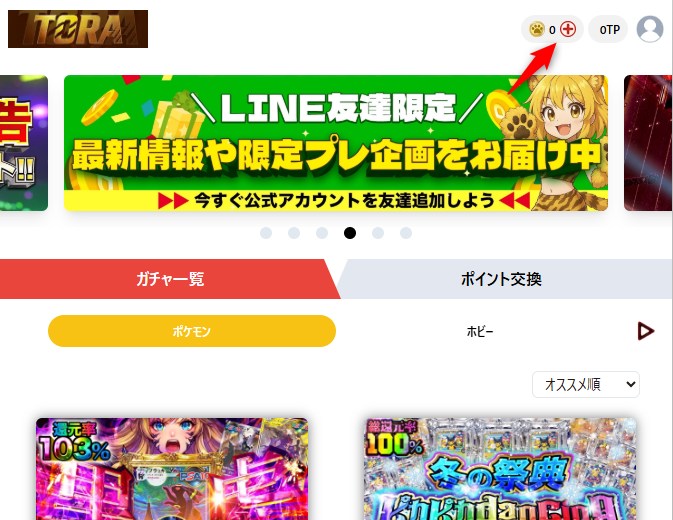The width and height of the screenshot is (673, 520).
Task: Click the 0TP points badge
Action: (608, 29)
